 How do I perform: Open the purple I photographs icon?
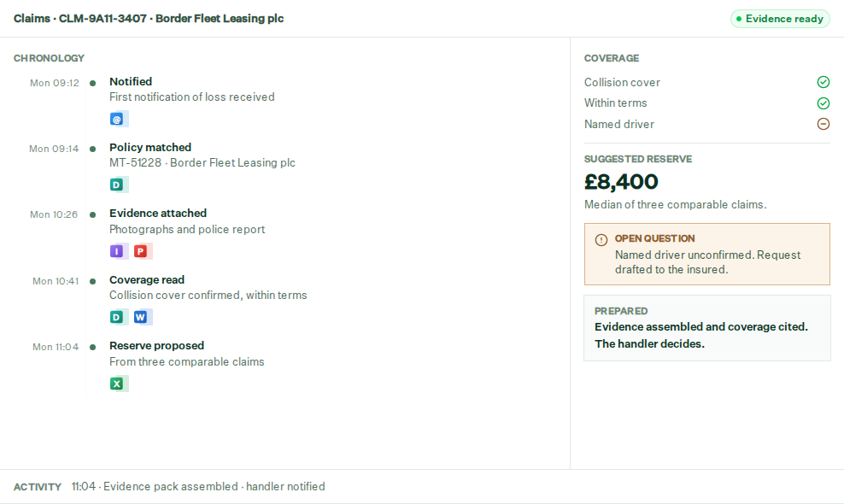pyautogui.click(x=117, y=251)
